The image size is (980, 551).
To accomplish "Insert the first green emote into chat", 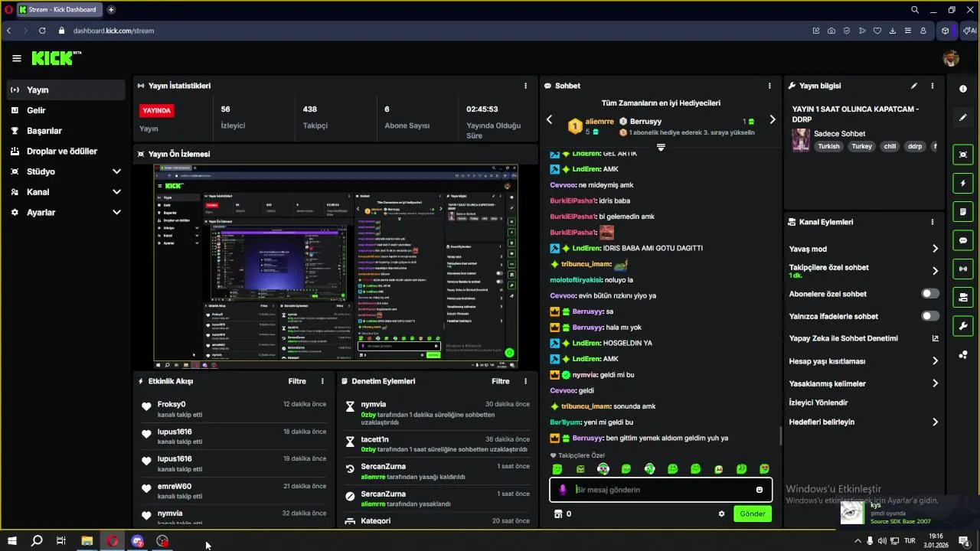I will (557, 469).
